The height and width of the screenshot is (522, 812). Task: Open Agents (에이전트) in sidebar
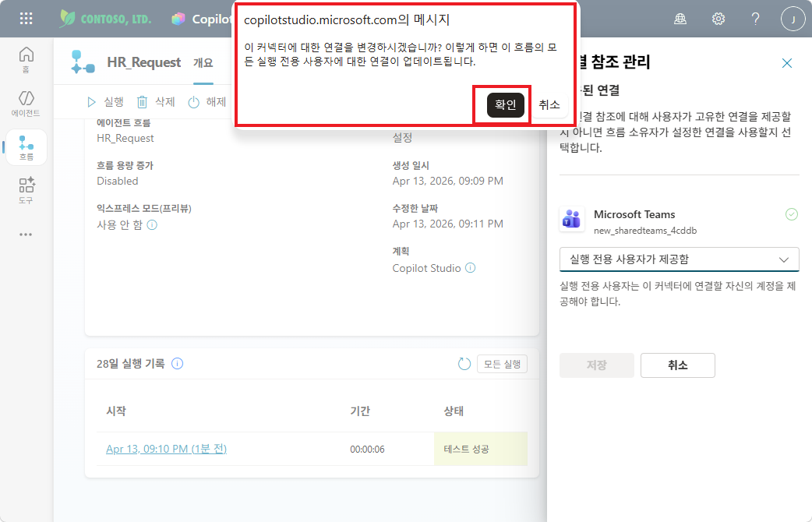click(x=26, y=104)
